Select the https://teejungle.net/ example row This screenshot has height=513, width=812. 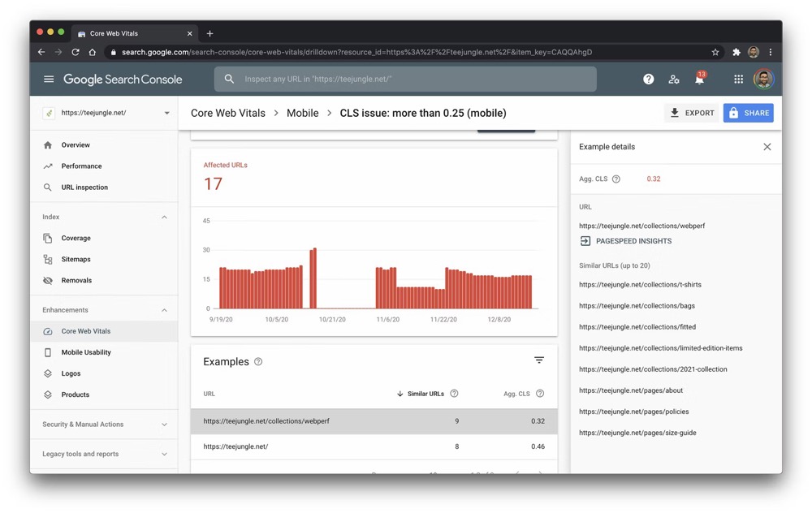tap(374, 446)
